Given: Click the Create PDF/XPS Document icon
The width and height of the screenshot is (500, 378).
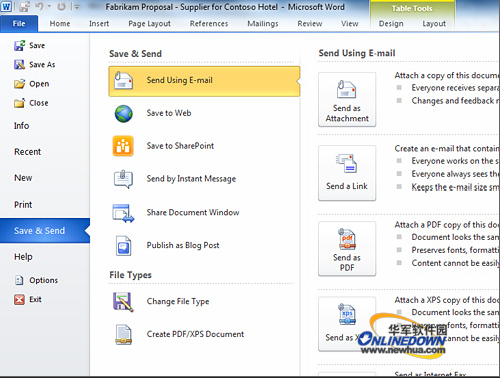Looking at the screenshot, I should pyautogui.click(x=123, y=334).
